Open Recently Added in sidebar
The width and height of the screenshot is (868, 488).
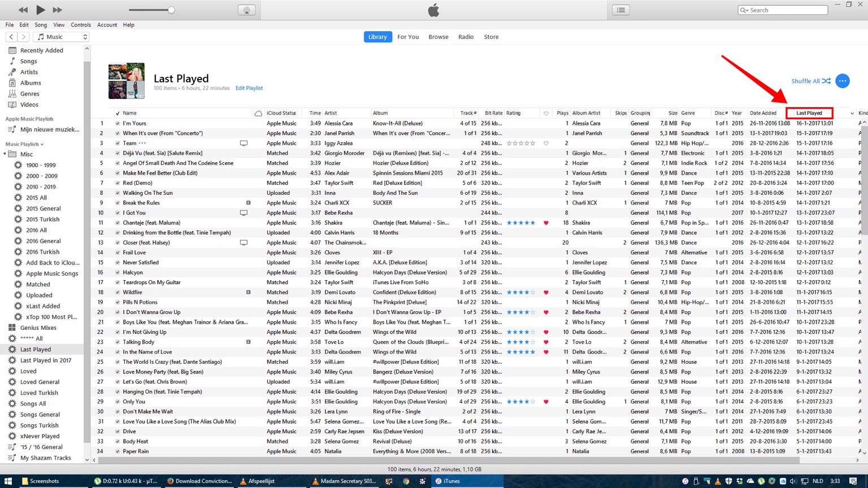point(41,50)
